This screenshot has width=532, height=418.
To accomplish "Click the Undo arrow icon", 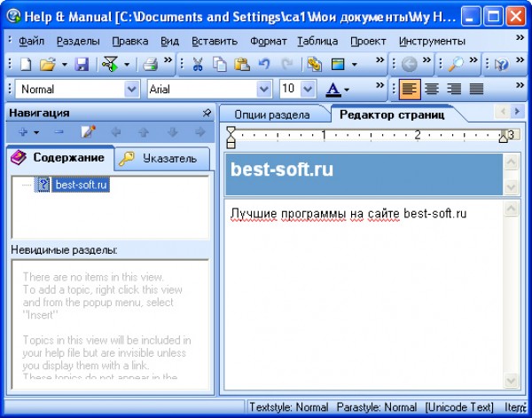I will click(x=264, y=64).
